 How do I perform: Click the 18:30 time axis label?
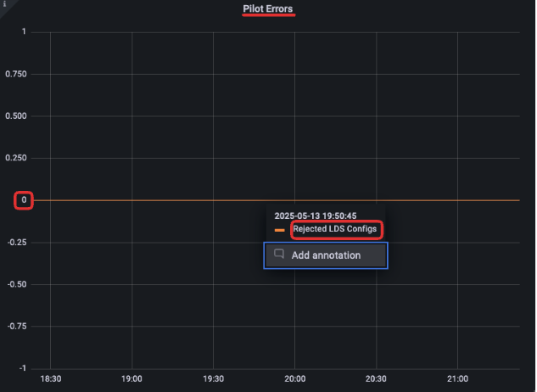coord(51,378)
